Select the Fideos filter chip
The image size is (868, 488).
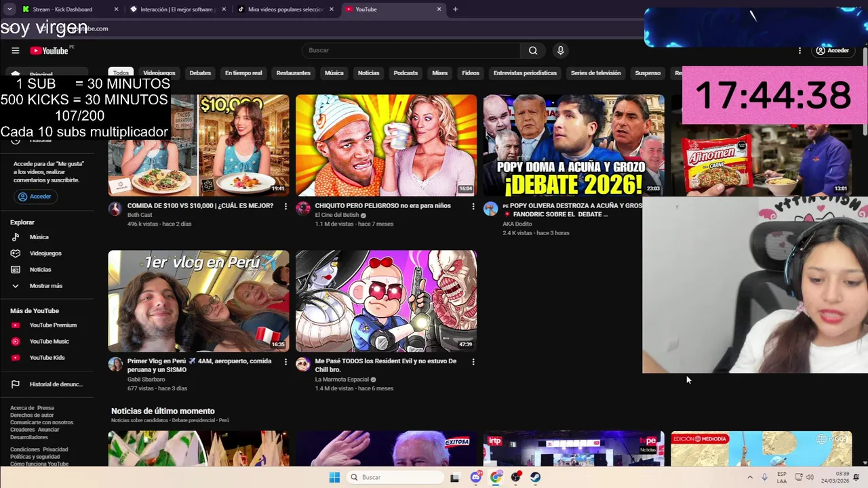(x=471, y=73)
